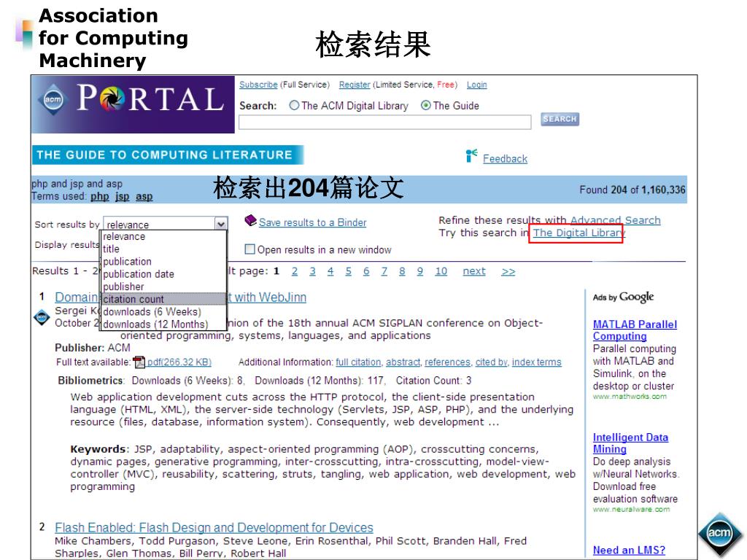This screenshot has height=560, width=747.
Task: Click the www.neuralware.com ad URL
Action: [x=631, y=509]
